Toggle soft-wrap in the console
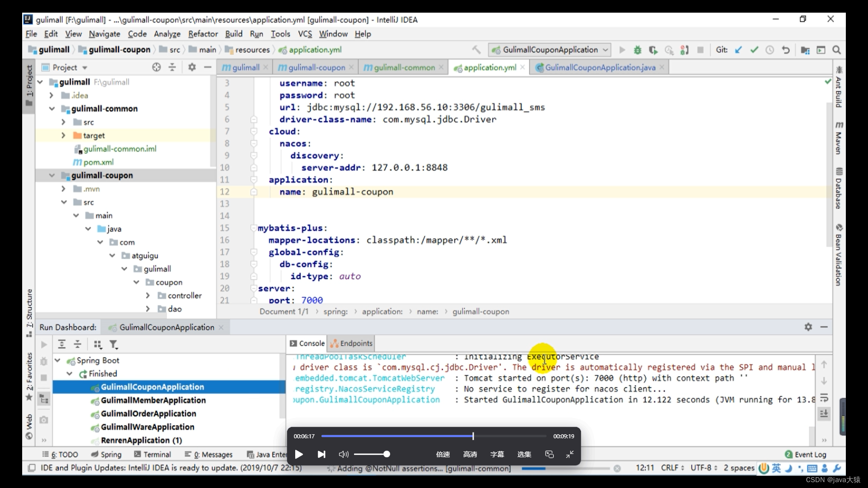This screenshot has width=868, height=488. coord(824,398)
